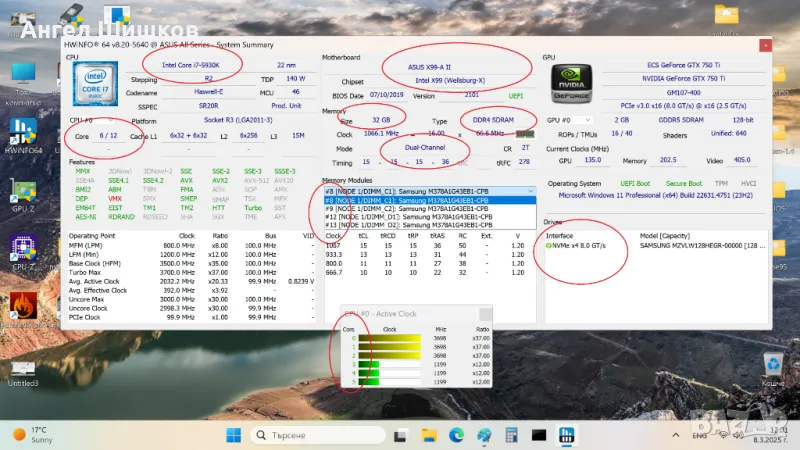Select the #13 NODE 1/DIMM_D2 memory module
Viewport: 800px width, 450px height.
410,226
